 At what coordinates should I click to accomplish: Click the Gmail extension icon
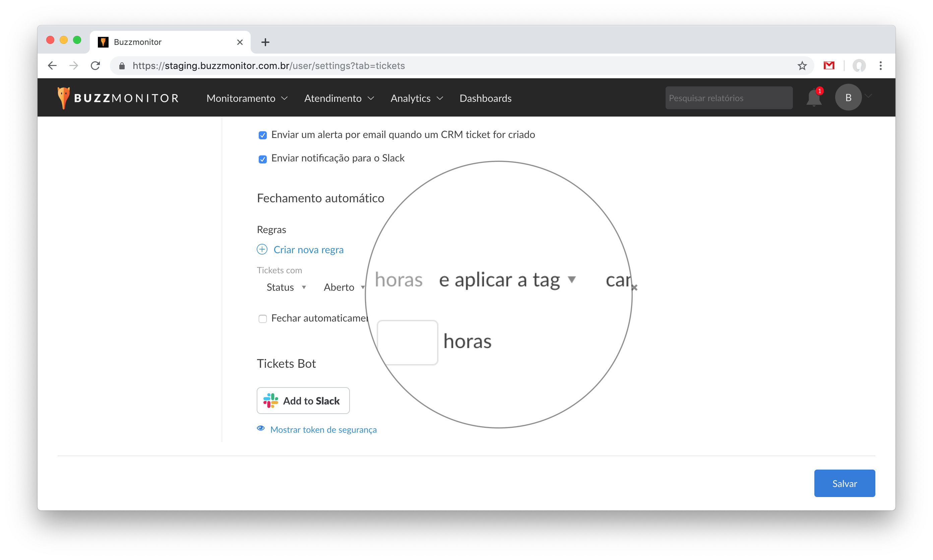click(x=829, y=66)
